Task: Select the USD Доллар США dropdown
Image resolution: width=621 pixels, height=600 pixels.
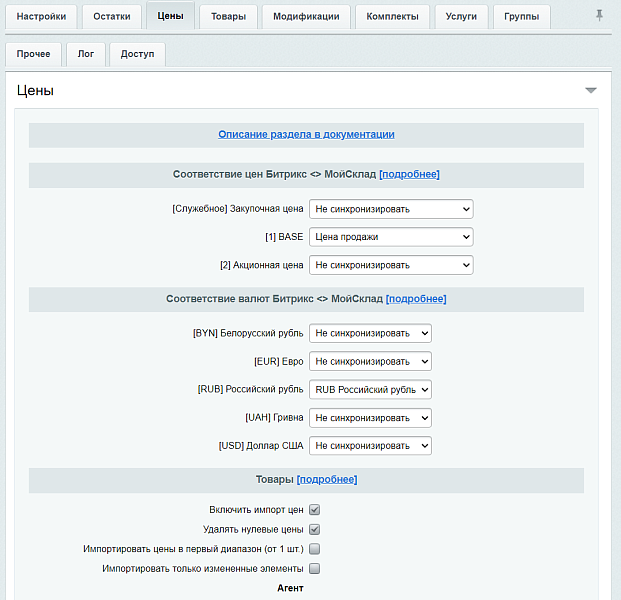Action: pos(370,445)
